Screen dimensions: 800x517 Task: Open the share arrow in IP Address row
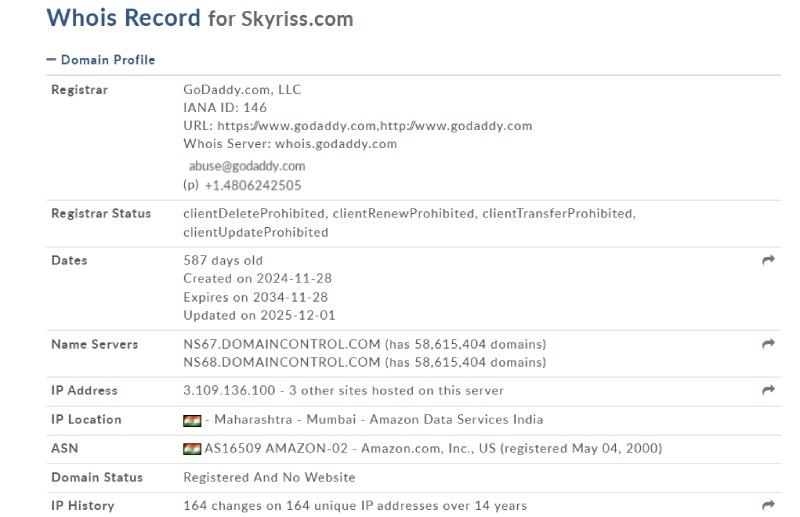click(x=768, y=390)
